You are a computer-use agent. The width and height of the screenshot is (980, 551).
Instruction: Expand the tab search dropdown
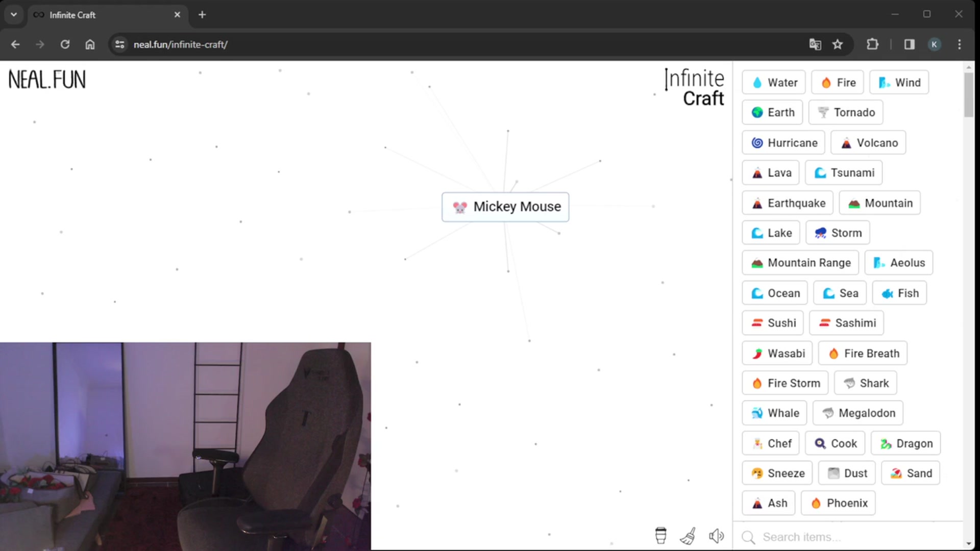[x=14, y=15]
